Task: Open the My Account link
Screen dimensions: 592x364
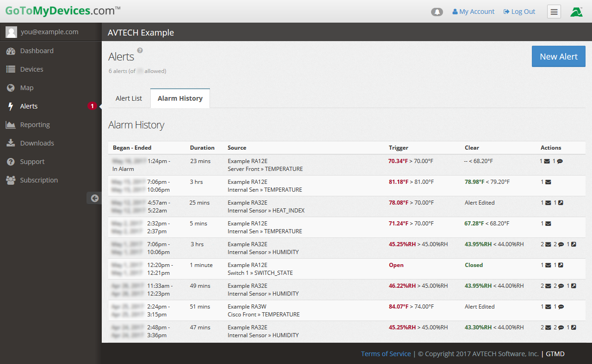Action: [473, 12]
